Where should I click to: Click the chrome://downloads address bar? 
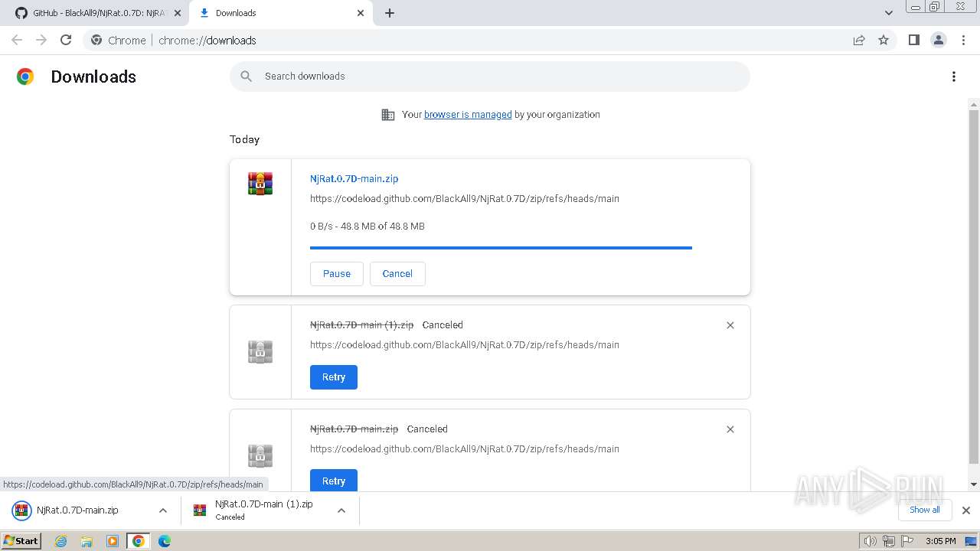490,40
